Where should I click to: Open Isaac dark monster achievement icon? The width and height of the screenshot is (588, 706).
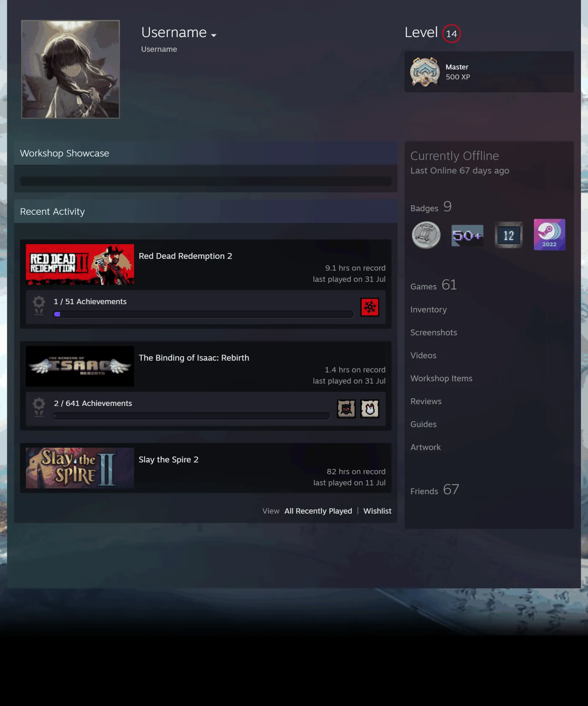point(346,409)
